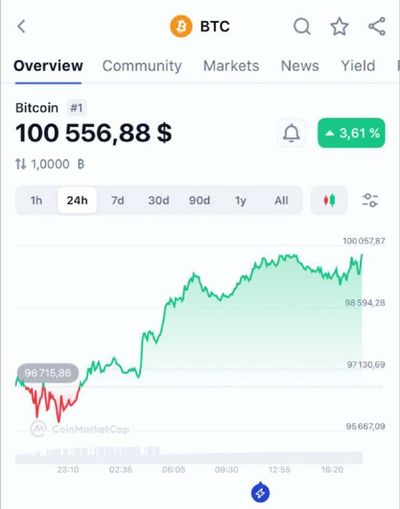Open chart settings sliders icon
This screenshot has height=509, width=400.
[x=370, y=200]
